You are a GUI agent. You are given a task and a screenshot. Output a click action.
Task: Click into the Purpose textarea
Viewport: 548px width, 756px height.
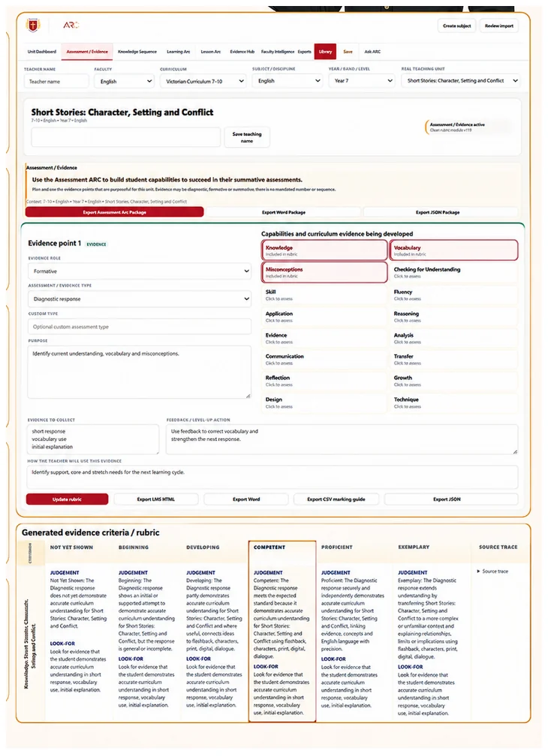coord(140,372)
